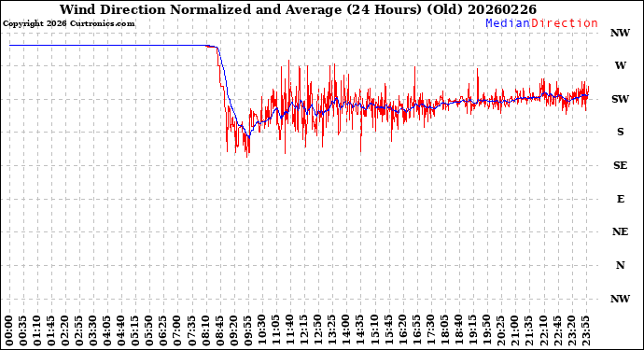Click the W axis label

(x=620, y=65)
